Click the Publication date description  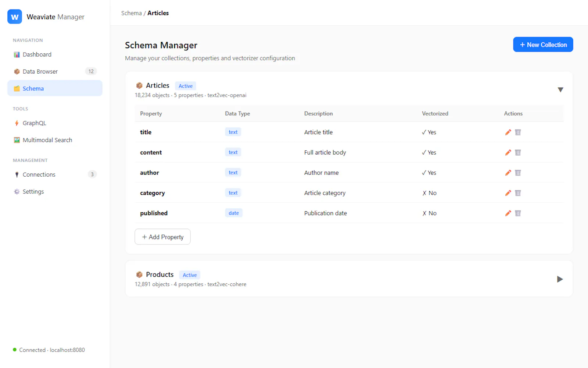(x=325, y=213)
